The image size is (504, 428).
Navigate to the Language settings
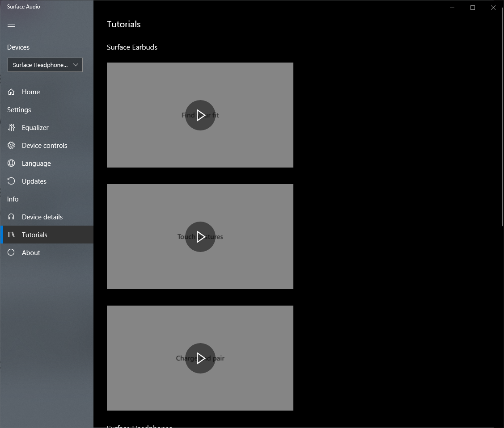[36, 164]
